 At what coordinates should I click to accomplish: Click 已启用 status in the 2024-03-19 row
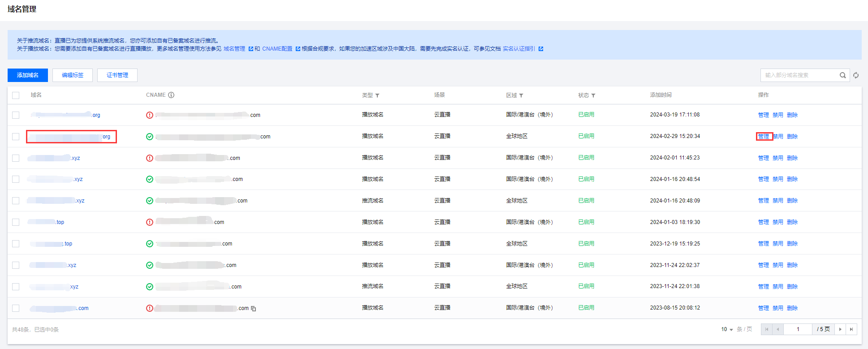[586, 115]
